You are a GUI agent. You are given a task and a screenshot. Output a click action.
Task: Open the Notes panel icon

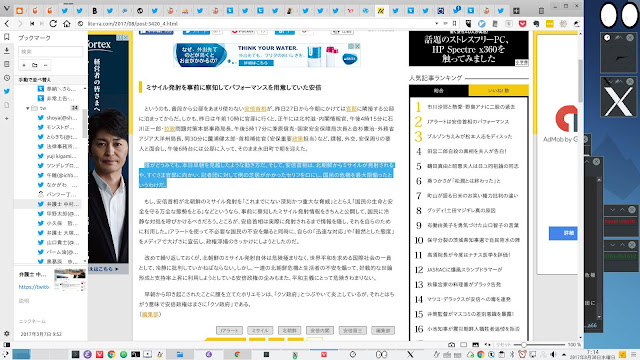click(7, 64)
